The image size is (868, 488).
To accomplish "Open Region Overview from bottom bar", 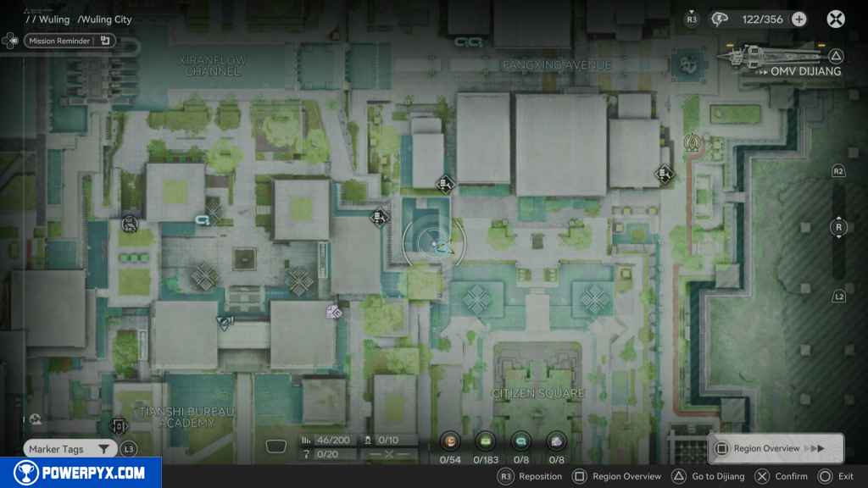I will 617,476.
